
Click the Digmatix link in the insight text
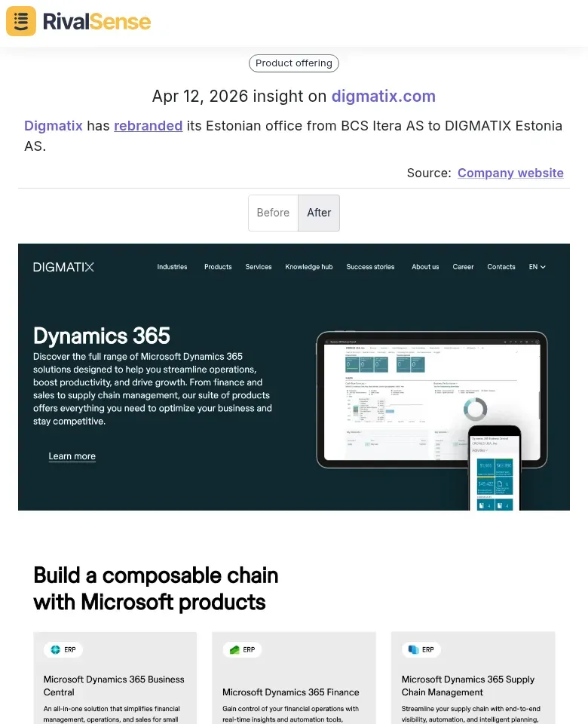pos(53,125)
